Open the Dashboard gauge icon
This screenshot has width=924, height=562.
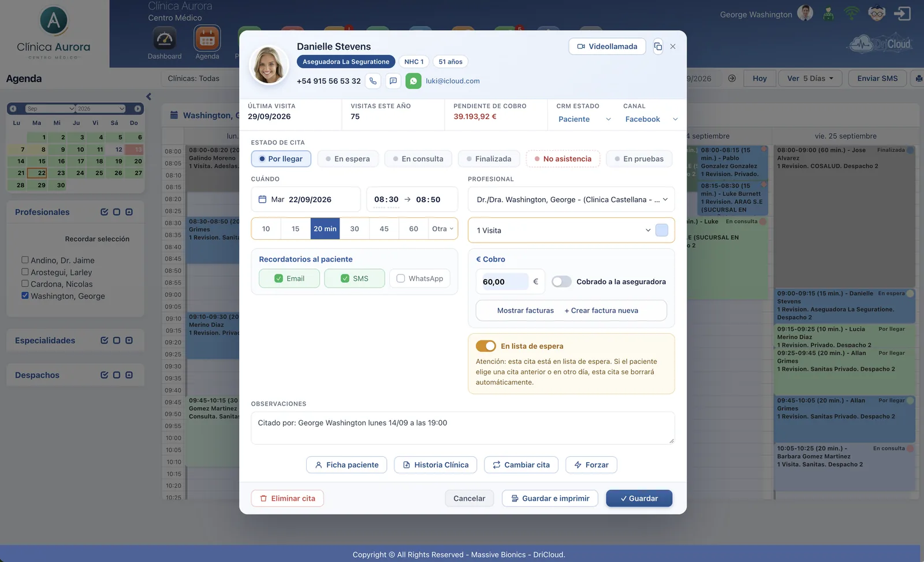coord(165,39)
